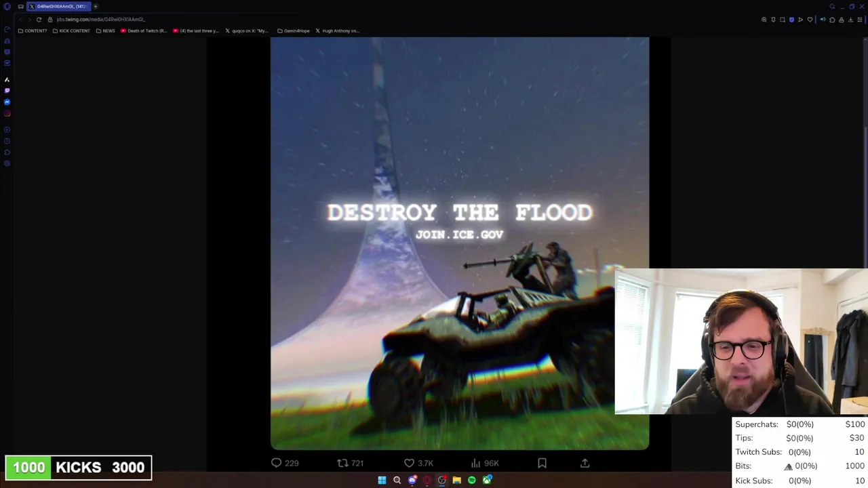Image resolution: width=868 pixels, height=488 pixels.
Task: View site security lock info
Action: (x=50, y=20)
